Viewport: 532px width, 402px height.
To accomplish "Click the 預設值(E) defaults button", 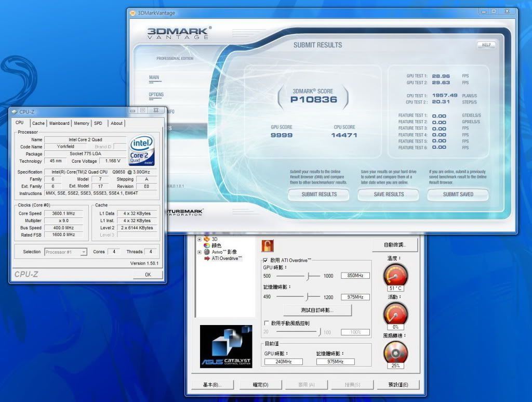I will [x=398, y=385].
